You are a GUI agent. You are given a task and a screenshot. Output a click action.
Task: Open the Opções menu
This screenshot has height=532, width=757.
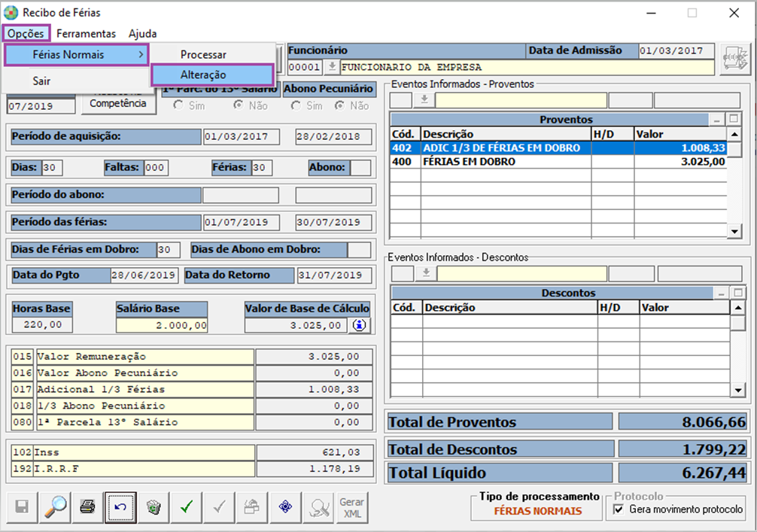pos(26,34)
